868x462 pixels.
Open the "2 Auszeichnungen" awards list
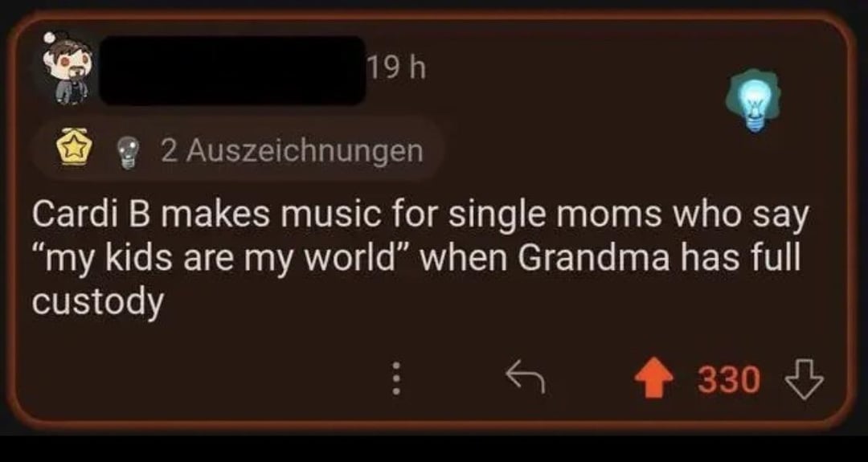(292, 150)
